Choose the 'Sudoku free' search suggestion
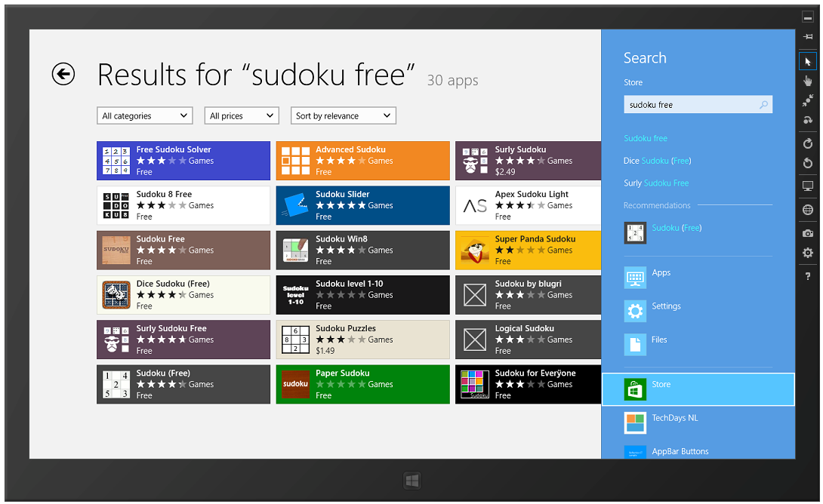Viewport: 823px width, 504px height. pyautogui.click(x=646, y=139)
